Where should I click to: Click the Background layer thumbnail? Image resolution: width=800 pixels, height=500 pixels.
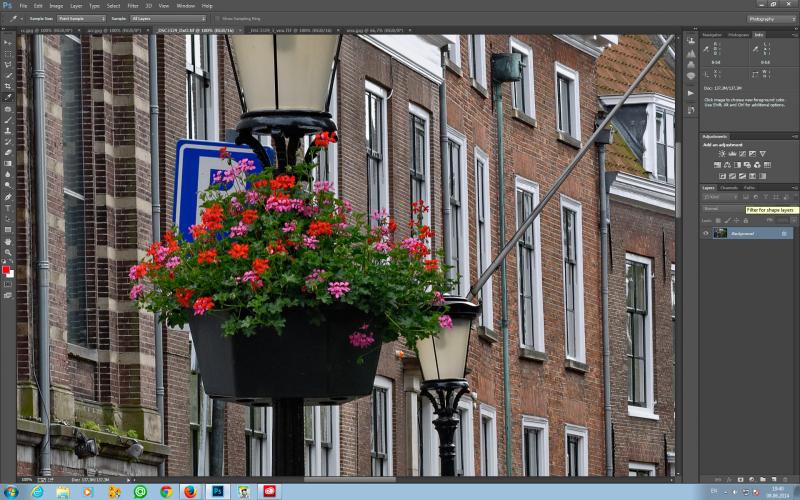pos(720,233)
